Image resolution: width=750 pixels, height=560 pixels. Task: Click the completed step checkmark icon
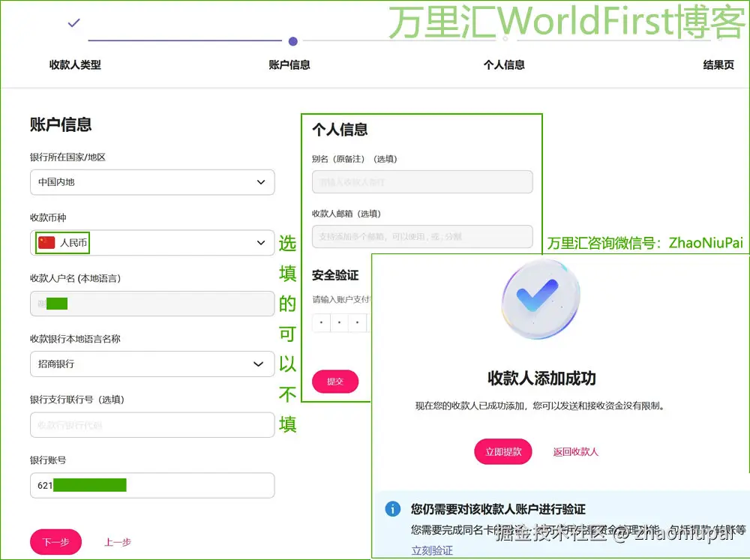[73, 23]
